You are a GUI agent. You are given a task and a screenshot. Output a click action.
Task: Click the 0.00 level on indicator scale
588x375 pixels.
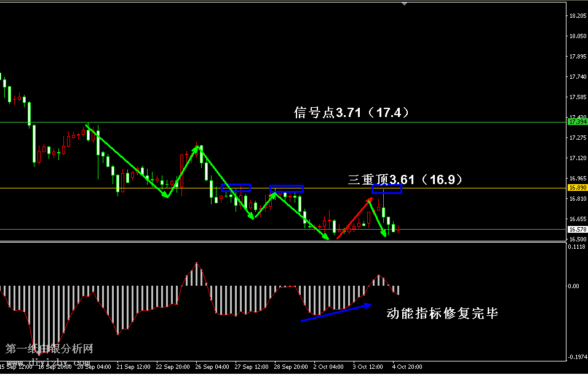pyautogui.click(x=573, y=286)
